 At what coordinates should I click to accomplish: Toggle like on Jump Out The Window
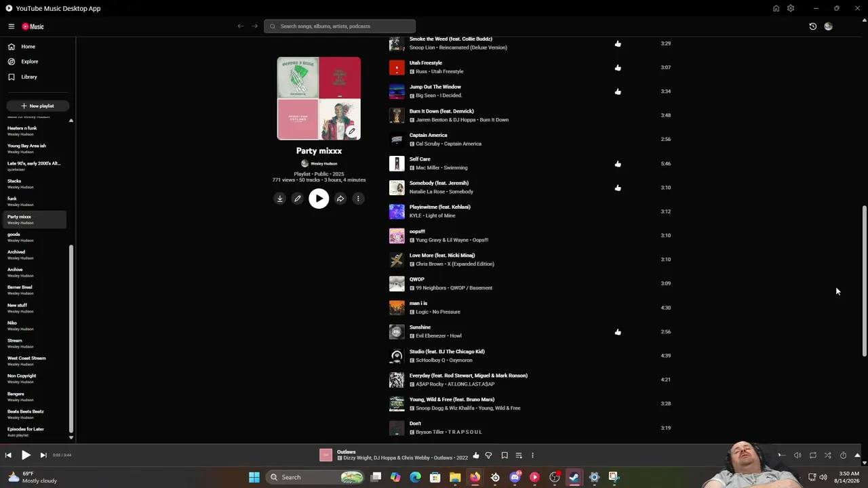tap(618, 91)
